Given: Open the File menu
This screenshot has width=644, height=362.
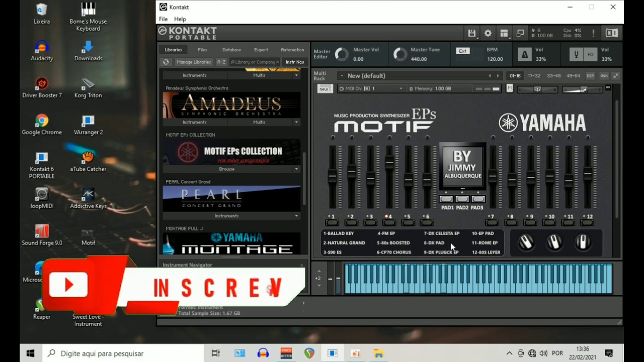Looking at the screenshot, I should [164, 19].
